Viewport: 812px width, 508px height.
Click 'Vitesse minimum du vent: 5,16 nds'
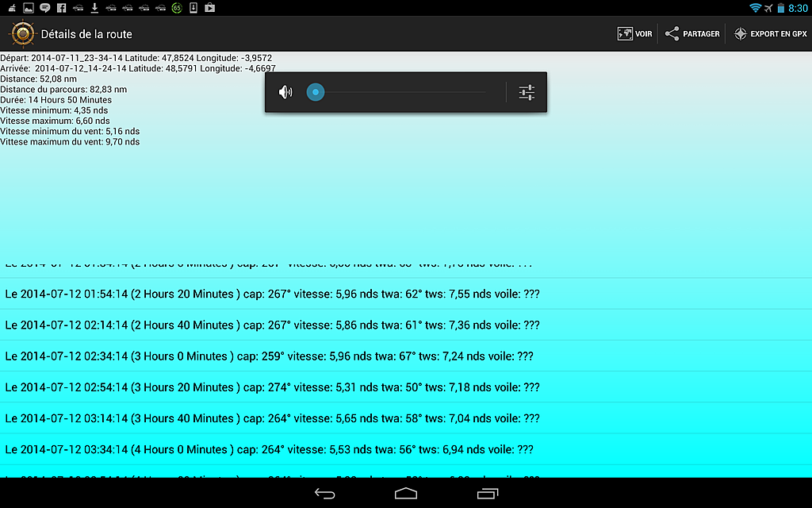[x=70, y=131]
